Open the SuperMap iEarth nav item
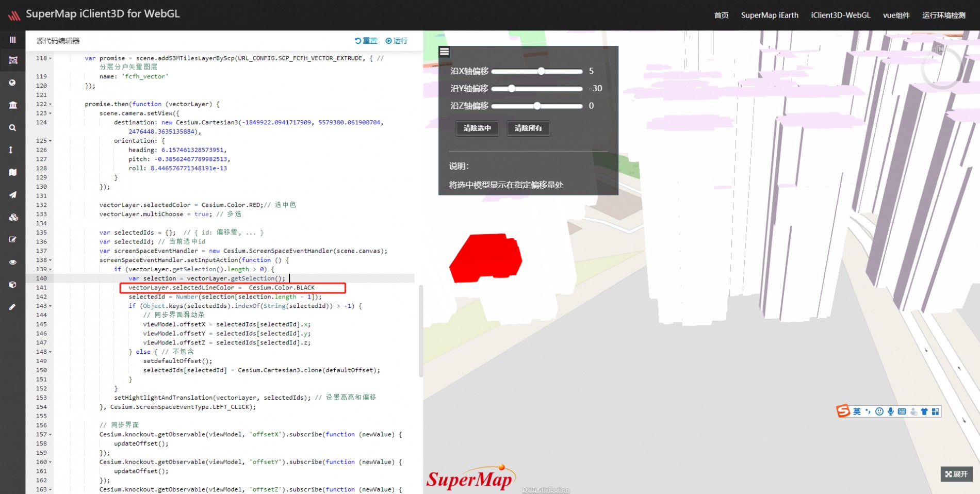Viewport: 980px width, 494px height. click(770, 15)
